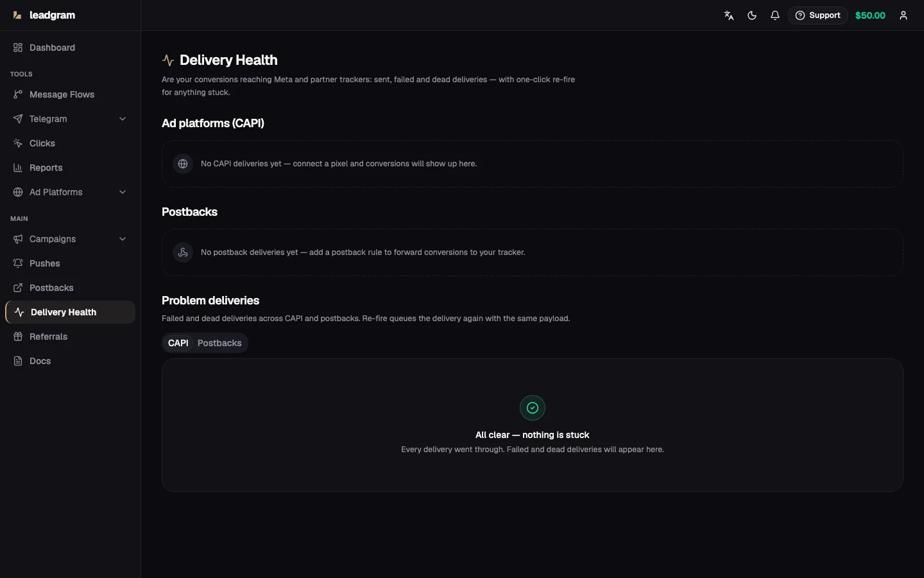
Task: Click the Ad Platforms globe icon
Action: pos(18,192)
